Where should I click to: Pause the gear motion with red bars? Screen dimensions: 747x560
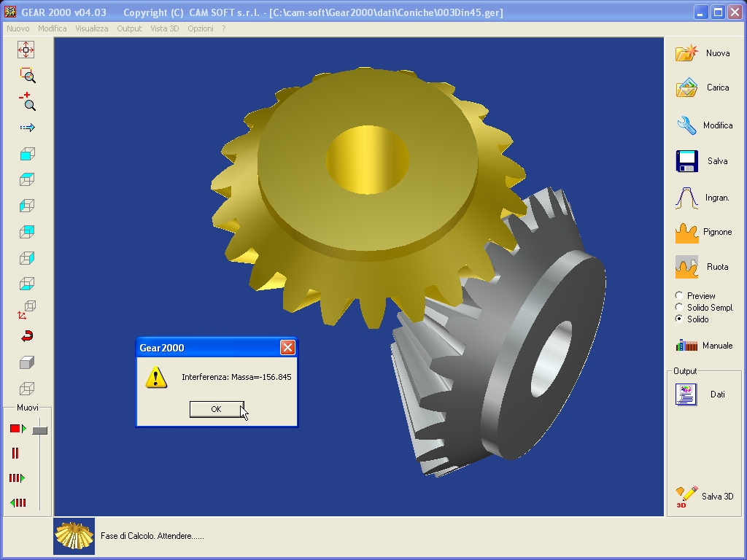[x=15, y=454]
